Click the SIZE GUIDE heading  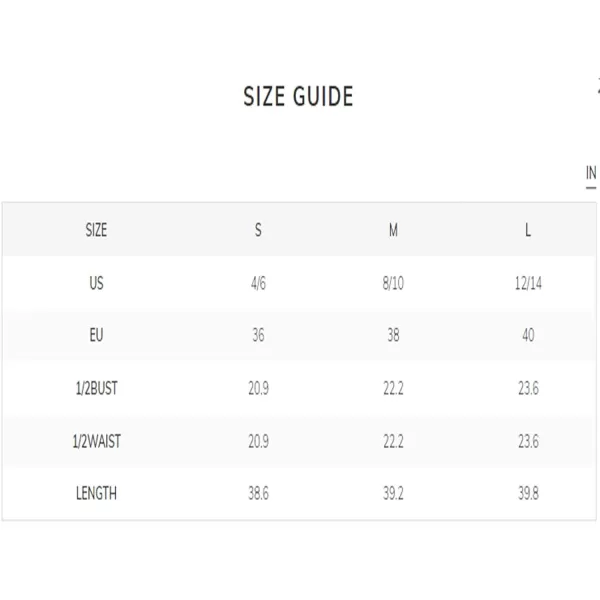(x=298, y=96)
